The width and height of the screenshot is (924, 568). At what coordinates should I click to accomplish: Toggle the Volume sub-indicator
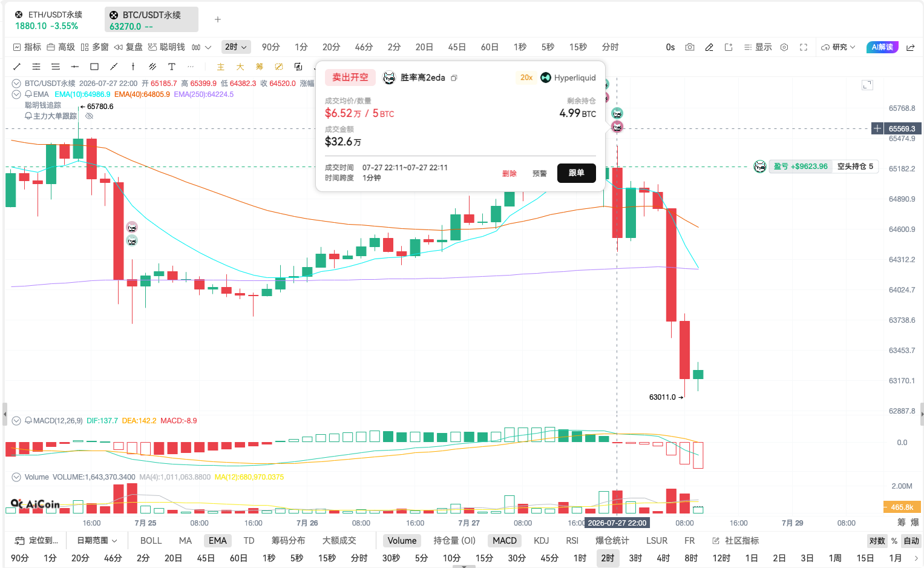pos(402,541)
